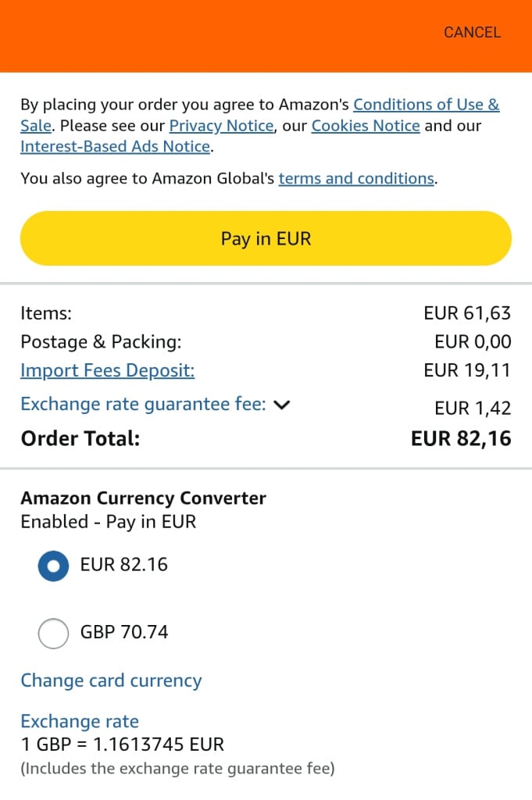Image resolution: width=532 pixels, height=800 pixels.
Task: Expand the chevron beside Exchange rate guarantee fee
Action: [x=283, y=405]
